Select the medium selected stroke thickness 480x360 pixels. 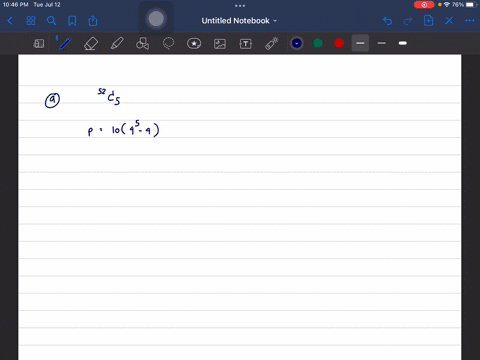360,43
